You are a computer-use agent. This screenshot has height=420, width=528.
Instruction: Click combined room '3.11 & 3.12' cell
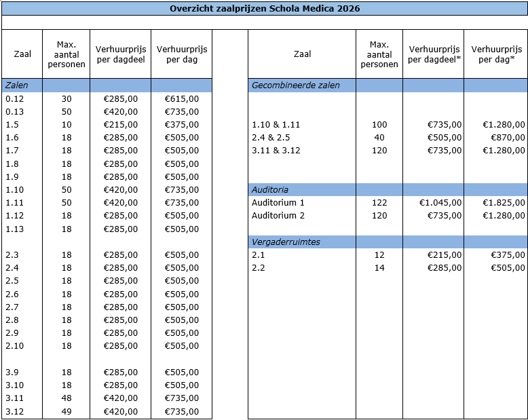click(276, 151)
